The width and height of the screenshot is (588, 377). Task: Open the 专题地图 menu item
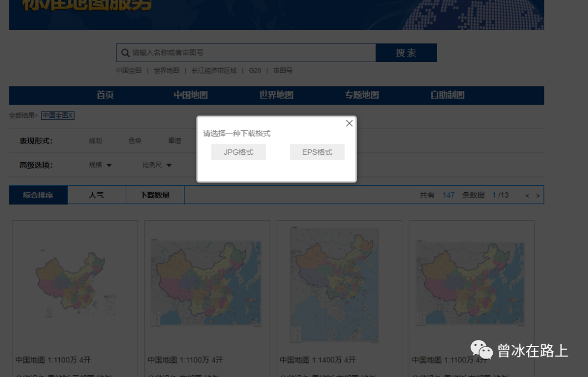click(x=362, y=95)
